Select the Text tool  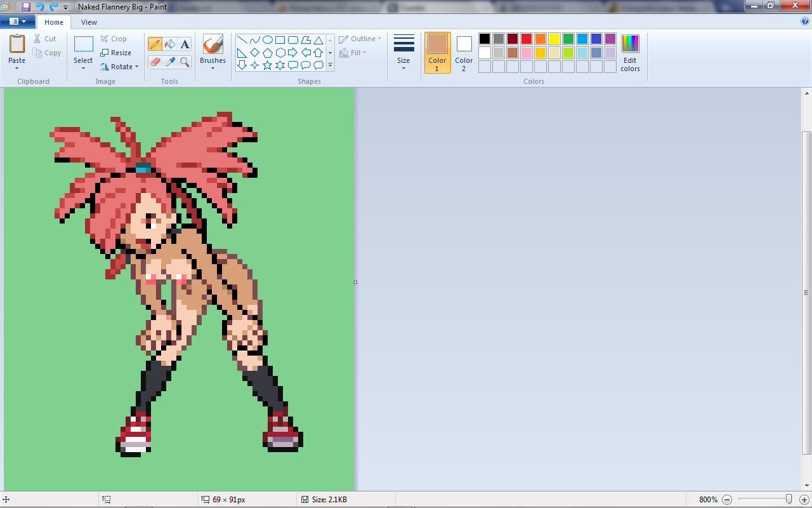[185, 44]
